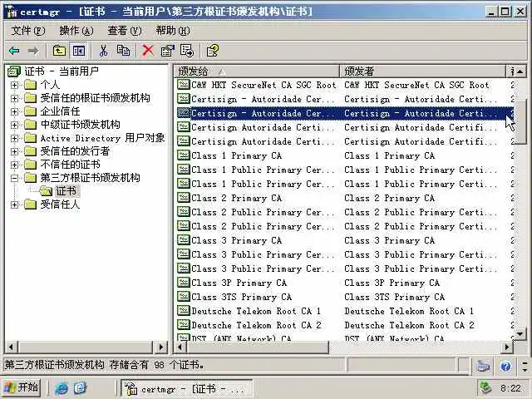Select C&W HKT SecureNet CA SGC Root

pyautogui.click(x=264, y=85)
